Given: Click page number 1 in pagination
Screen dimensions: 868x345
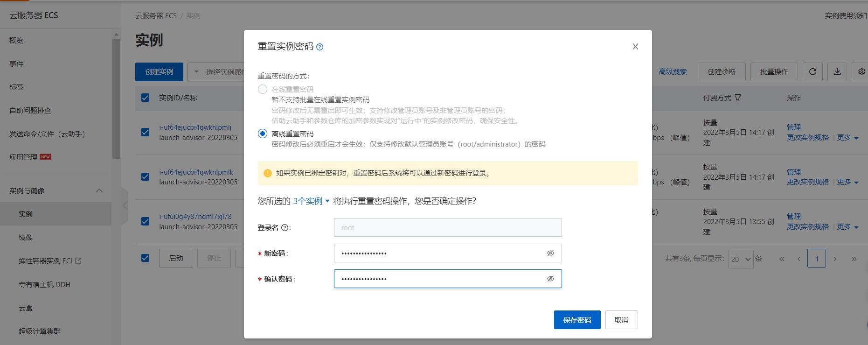Looking at the screenshot, I should pos(817,259).
